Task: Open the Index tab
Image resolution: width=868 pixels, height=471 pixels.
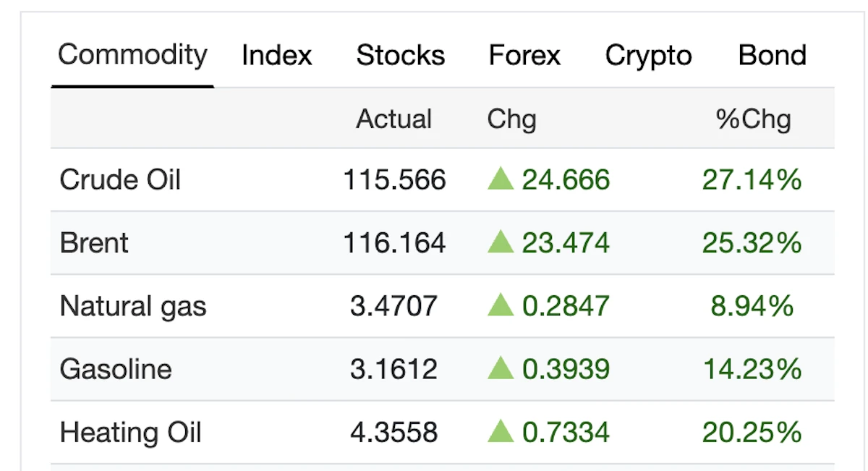Action: click(277, 56)
